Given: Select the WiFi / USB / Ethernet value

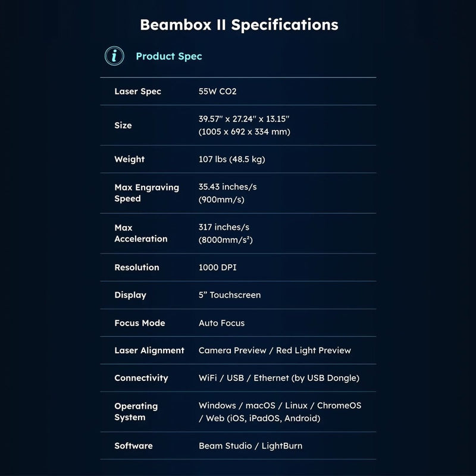Looking at the screenshot, I should click(278, 378).
